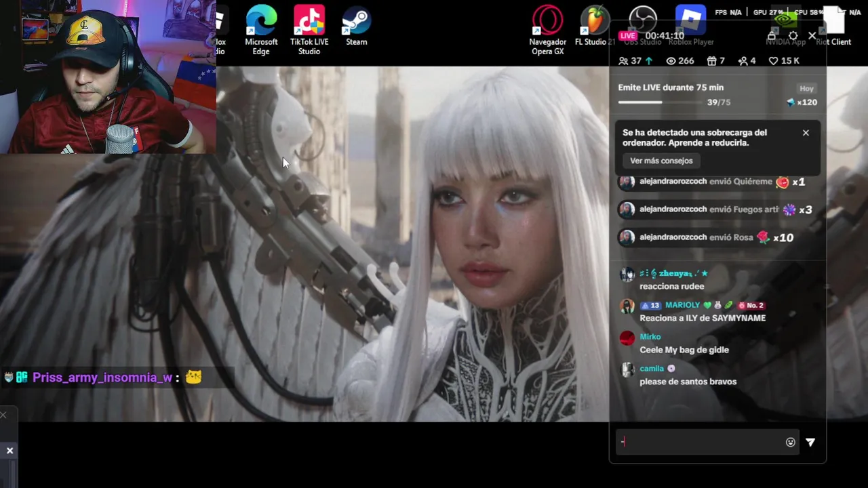The image size is (868, 488).
Task: Open alejandraorozcoch's Quiéreme gift message
Action: (x=711, y=182)
